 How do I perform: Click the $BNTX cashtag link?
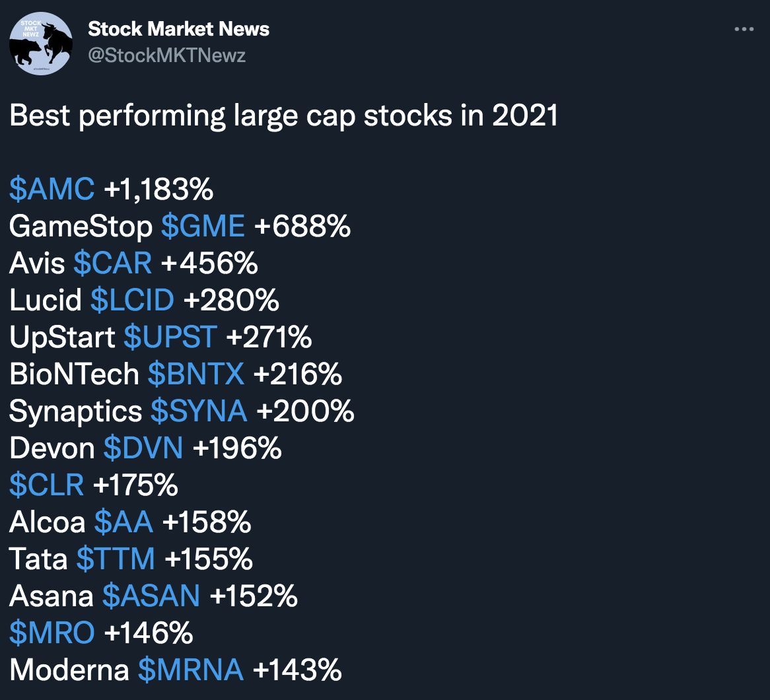196,374
